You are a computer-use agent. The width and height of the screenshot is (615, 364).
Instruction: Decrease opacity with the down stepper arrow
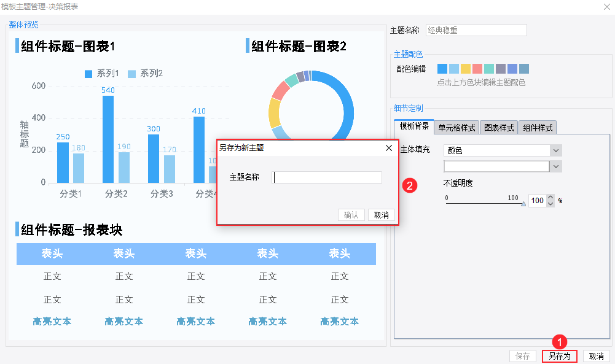[x=550, y=204]
